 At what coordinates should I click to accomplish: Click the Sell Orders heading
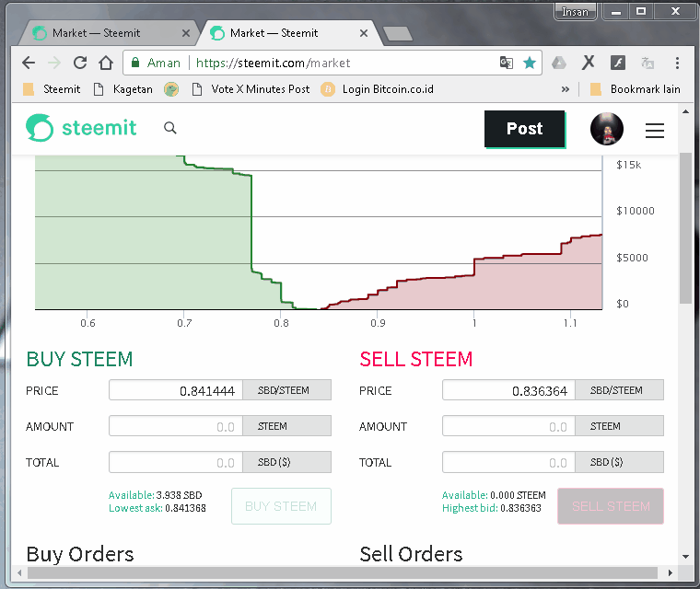[411, 554]
